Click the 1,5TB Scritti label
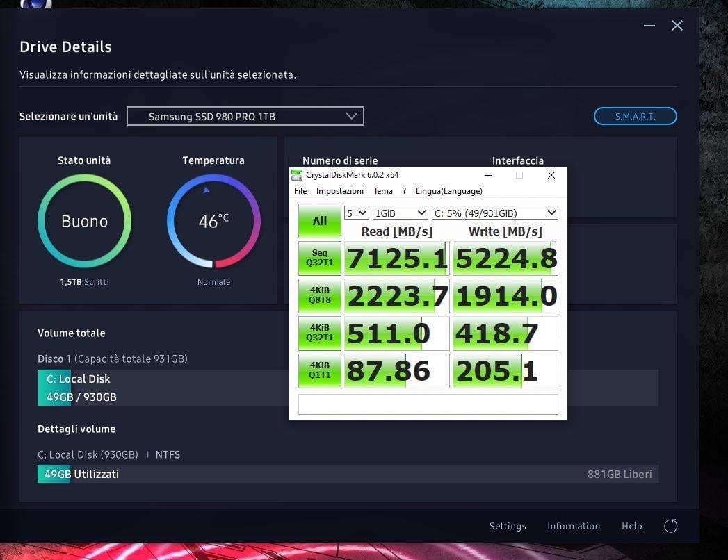Screen dimensions: 728x560 pos(85,282)
